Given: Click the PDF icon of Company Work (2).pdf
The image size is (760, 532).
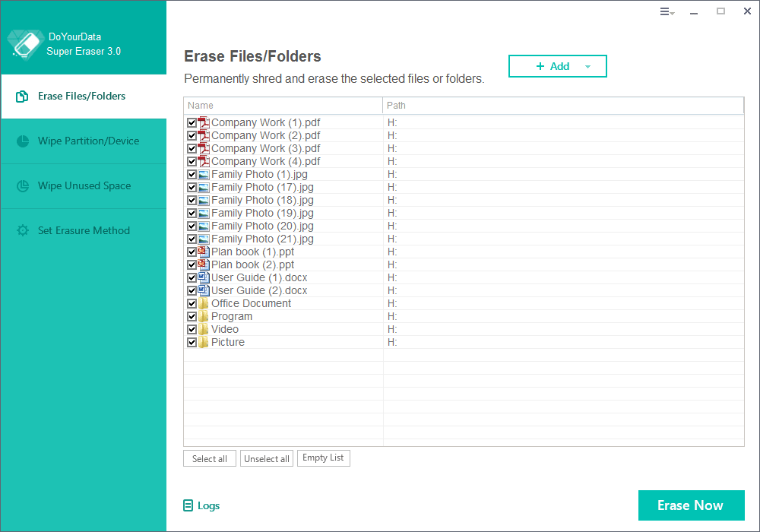Looking at the screenshot, I should pyautogui.click(x=204, y=136).
